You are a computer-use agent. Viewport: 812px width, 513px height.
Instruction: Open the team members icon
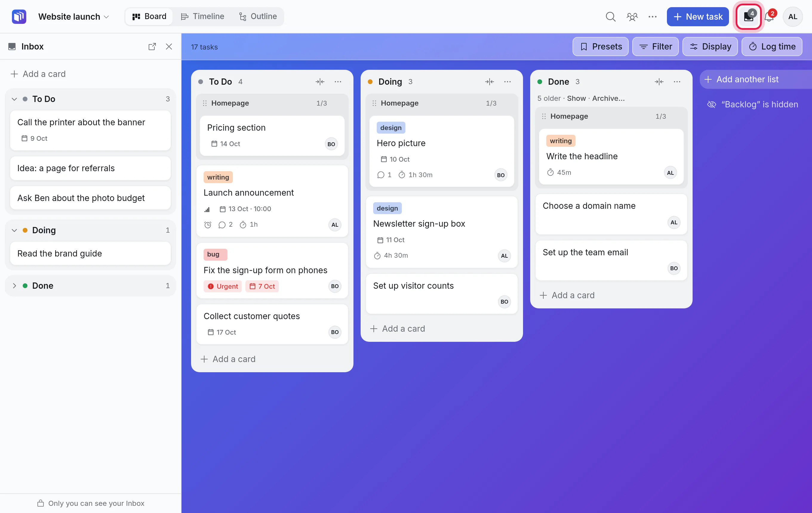[632, 16]
